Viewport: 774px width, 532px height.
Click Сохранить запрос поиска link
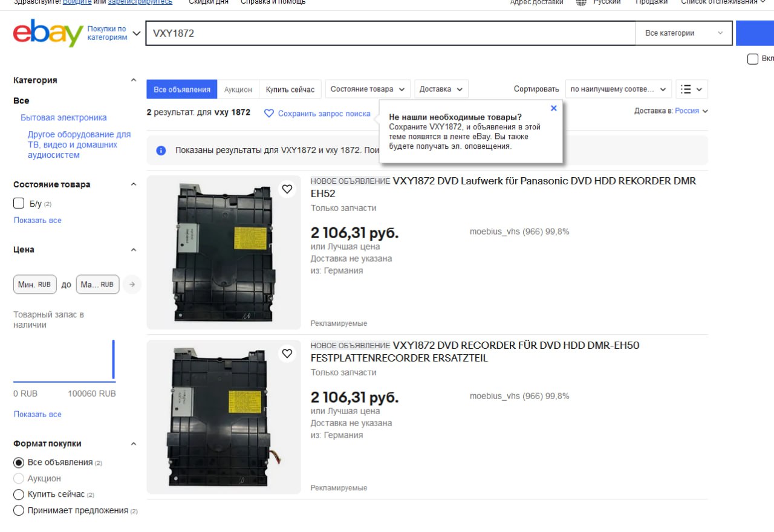(x=324, y=113)
